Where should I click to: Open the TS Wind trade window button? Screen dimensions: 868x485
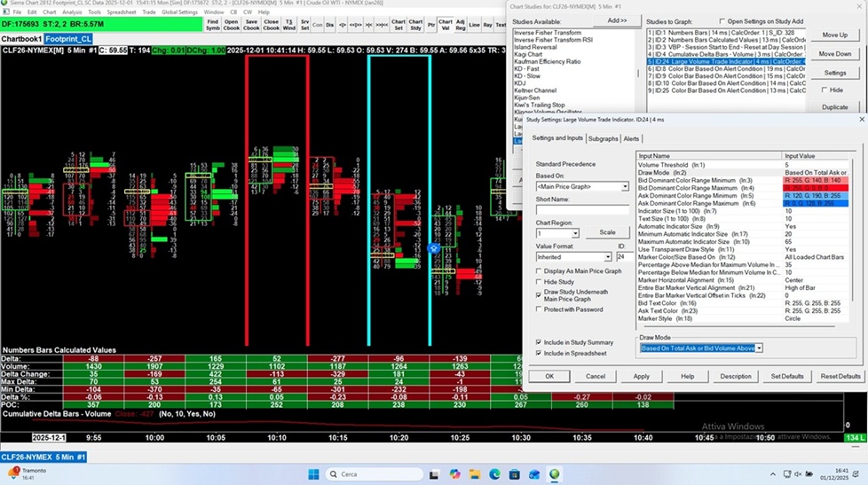[289, 25]
